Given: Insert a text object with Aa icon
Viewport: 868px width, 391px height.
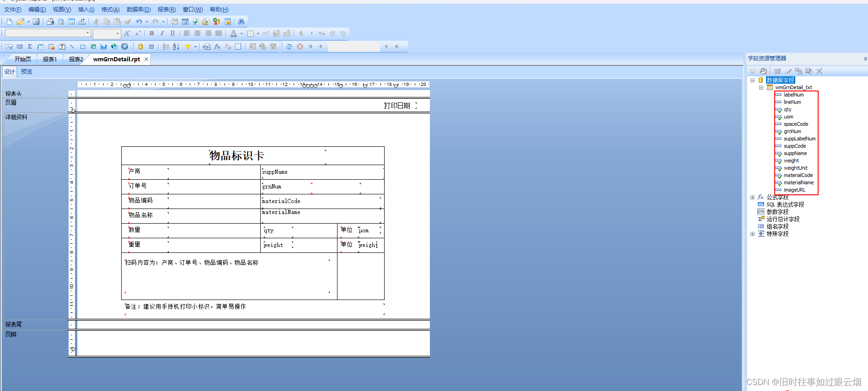Looking at the screenshot, I should pyautogui.click(x=9, y=47).
